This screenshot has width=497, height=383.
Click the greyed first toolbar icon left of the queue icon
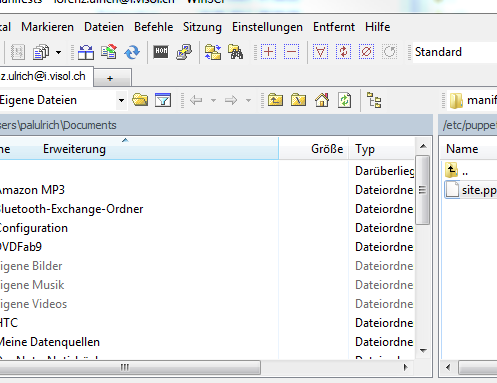pos(18,52)
